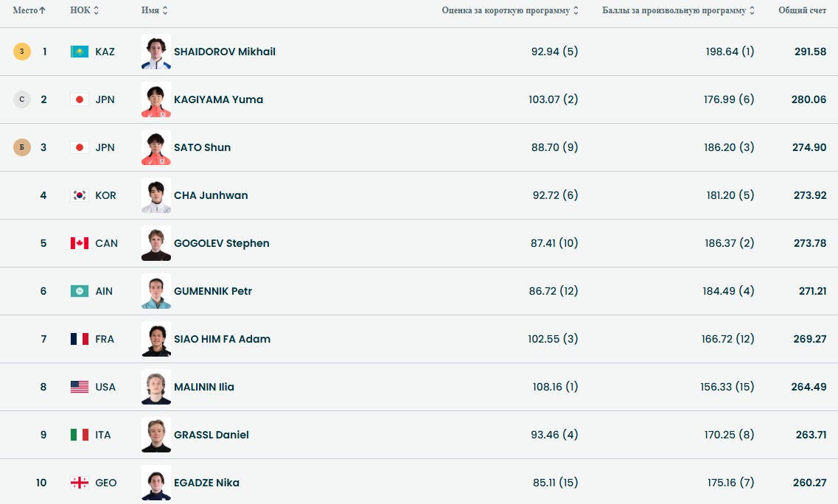Click the Georgia flag icon
Screen dimensions: 838x504
tap(80, 483)
